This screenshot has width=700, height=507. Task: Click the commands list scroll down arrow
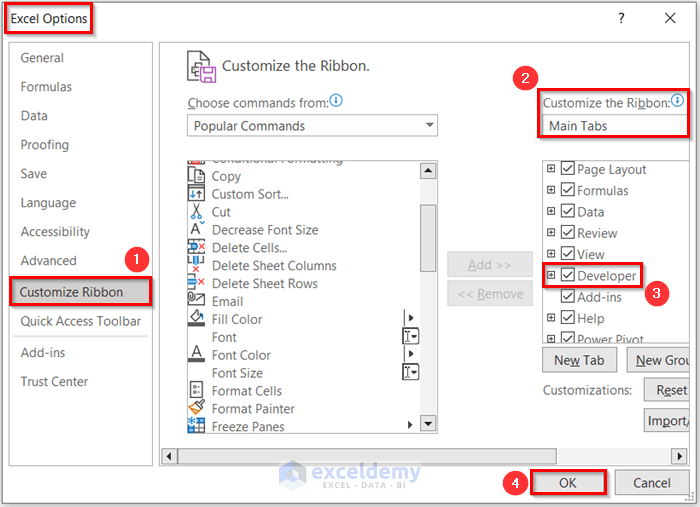428,424
